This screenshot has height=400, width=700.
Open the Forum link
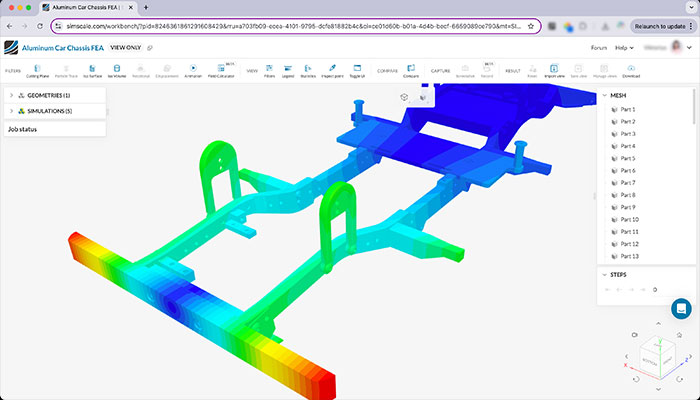point(599,48)
